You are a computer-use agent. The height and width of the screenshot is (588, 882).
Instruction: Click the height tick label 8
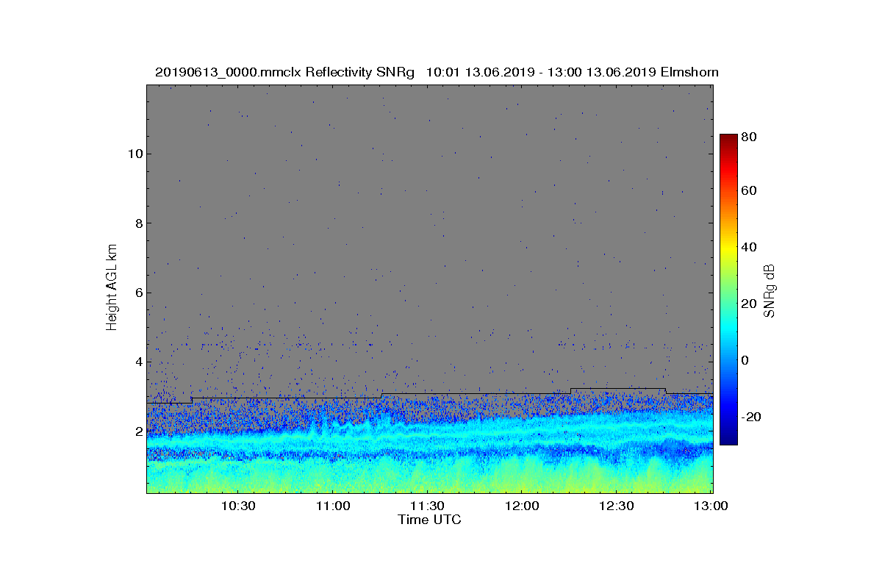[x=137, y=223]
